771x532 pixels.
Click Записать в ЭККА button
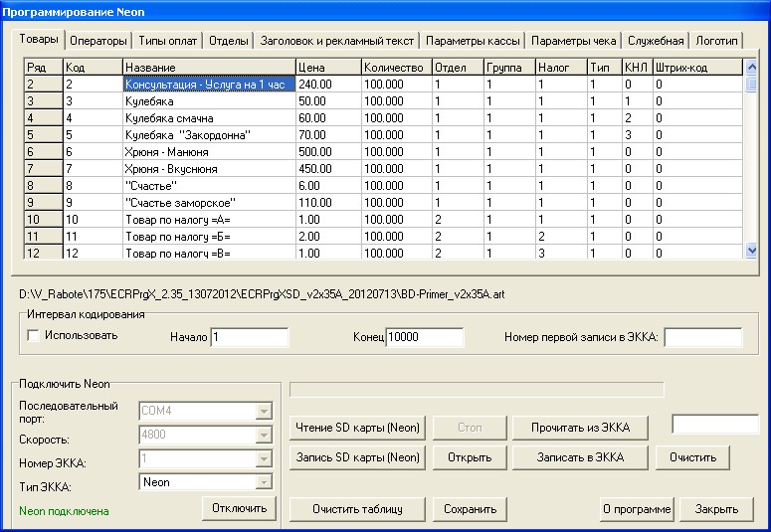pyautogui.click(x=580, y=457)
